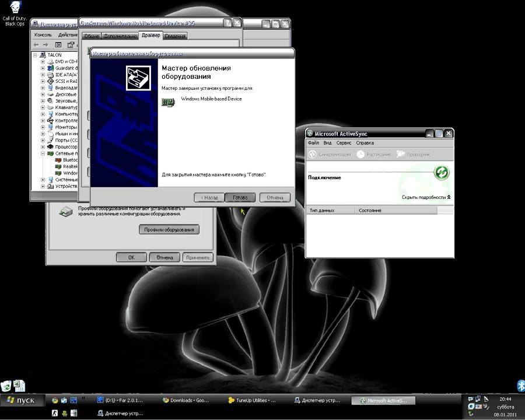
Task: Open spreadsheet file icon on desktop
Action: tap(19, 386)
